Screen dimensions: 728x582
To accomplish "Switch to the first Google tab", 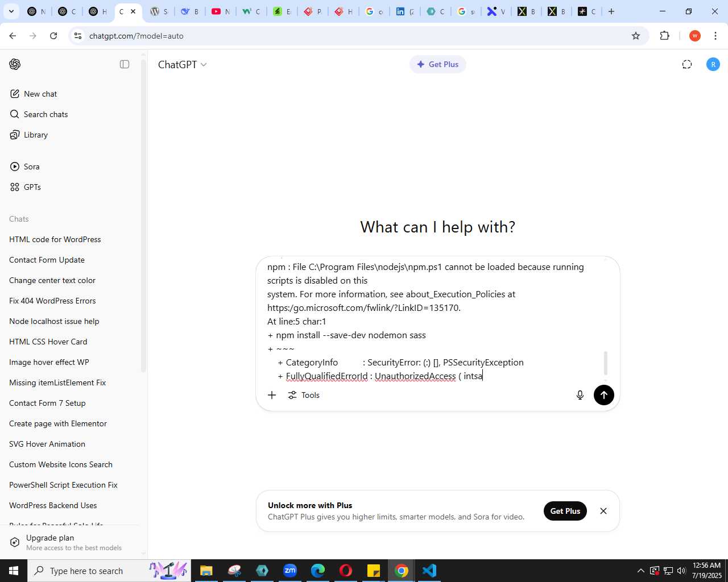I will pyautogui.click(x=374, y=11).
